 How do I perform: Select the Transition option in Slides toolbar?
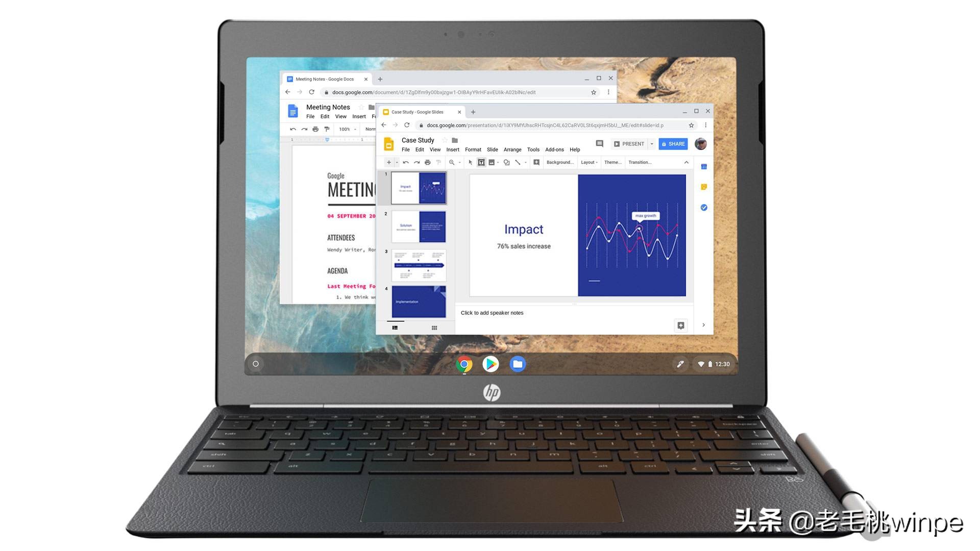(640, 162)
